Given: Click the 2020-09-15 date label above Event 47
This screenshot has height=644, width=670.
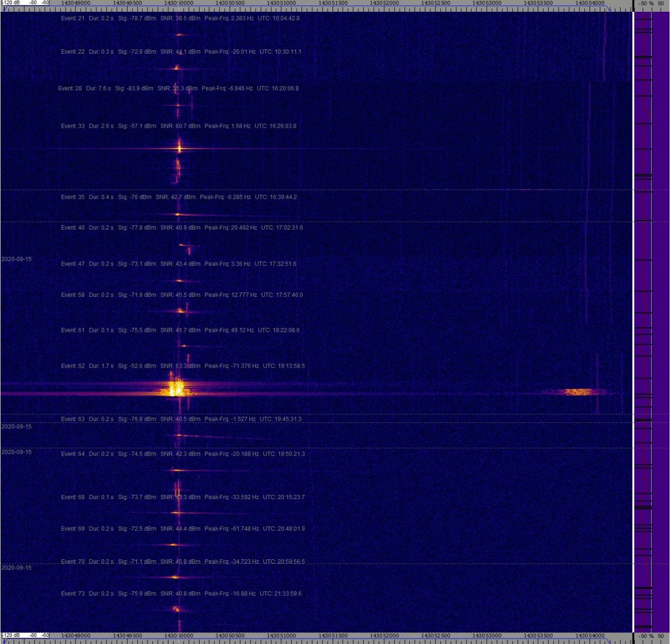Looking at the screenshot, I should 17,259.
